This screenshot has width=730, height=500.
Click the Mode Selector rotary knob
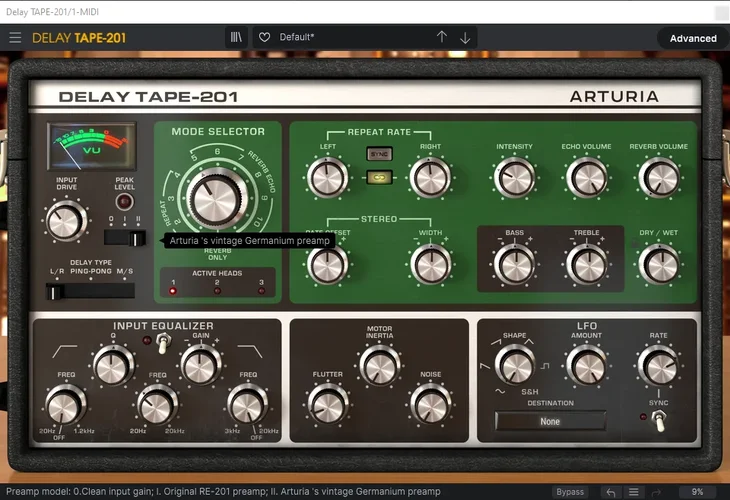tap(212, 199)
